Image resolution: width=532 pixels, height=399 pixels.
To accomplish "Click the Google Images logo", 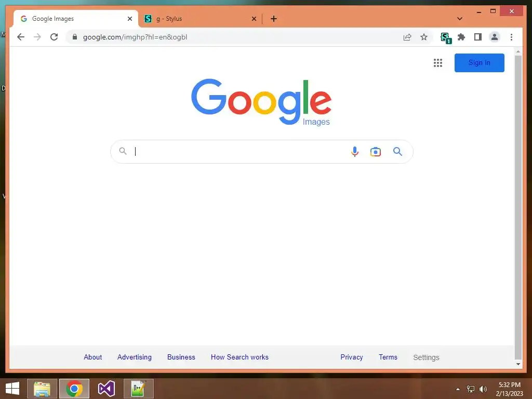I will (261, 102).
